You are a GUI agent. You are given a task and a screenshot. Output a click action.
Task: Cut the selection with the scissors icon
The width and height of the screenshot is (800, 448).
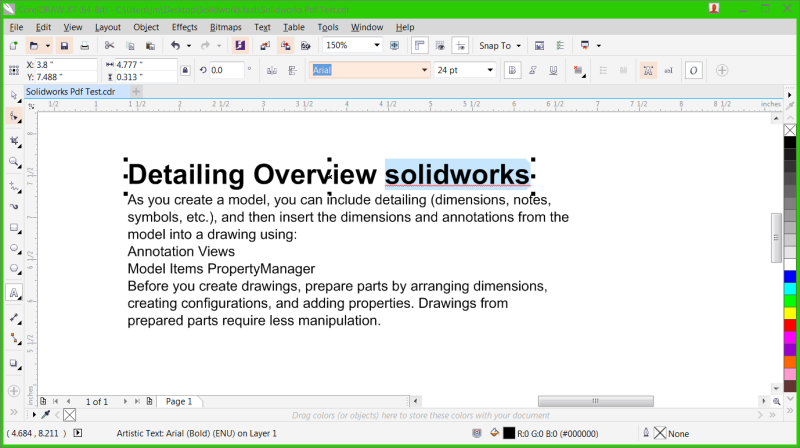click(x=109, y=46)
